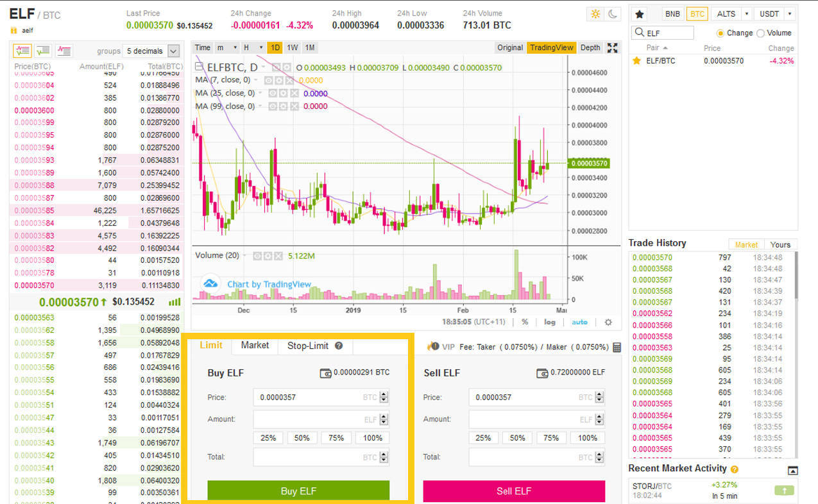The image size is (818, 504).
Task: Click the pink Sell ELF button
Action: (514, 491)
